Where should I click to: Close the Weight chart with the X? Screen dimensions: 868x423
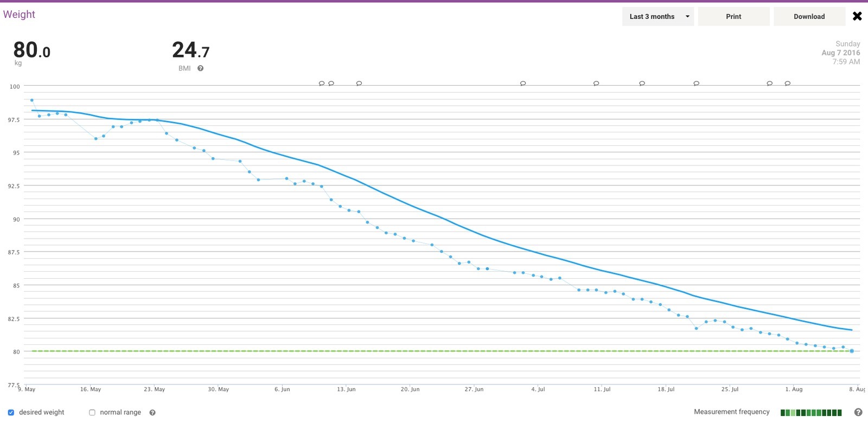pos(857,16)
